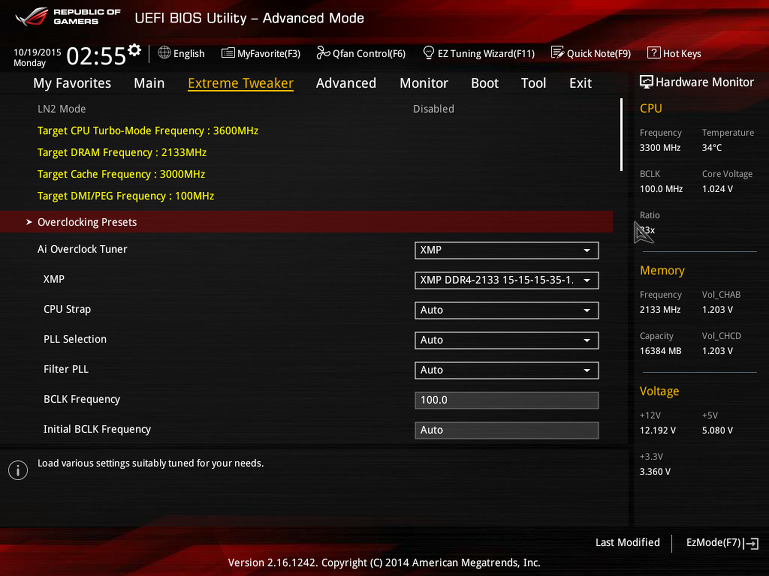Open Quick Note notepad icon
The height and width of the screenshot is (576, 769).
click(x=557, y=52)
